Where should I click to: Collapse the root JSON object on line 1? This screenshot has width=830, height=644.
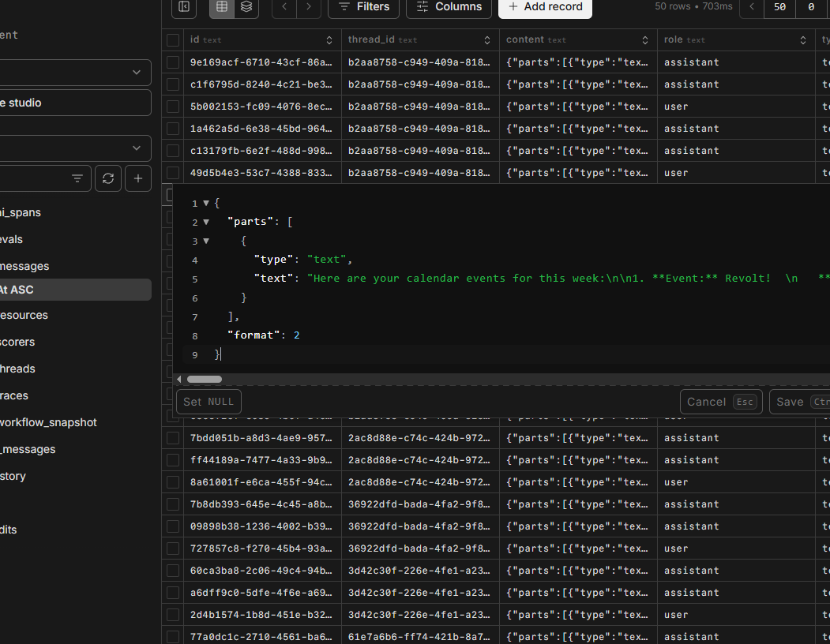pos(206,204)
